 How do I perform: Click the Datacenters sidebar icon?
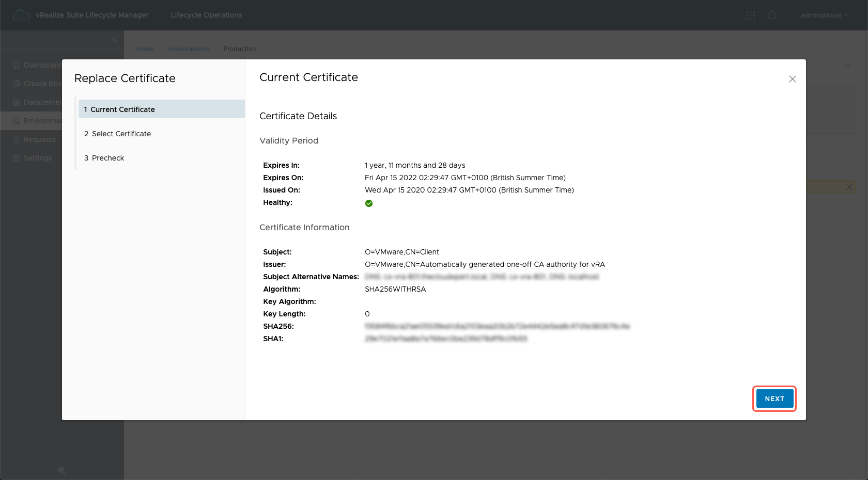click(17, 102)
